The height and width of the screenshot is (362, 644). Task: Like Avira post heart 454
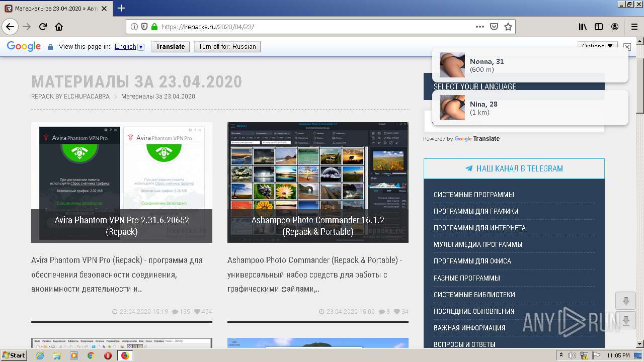[x=203, y=312]
